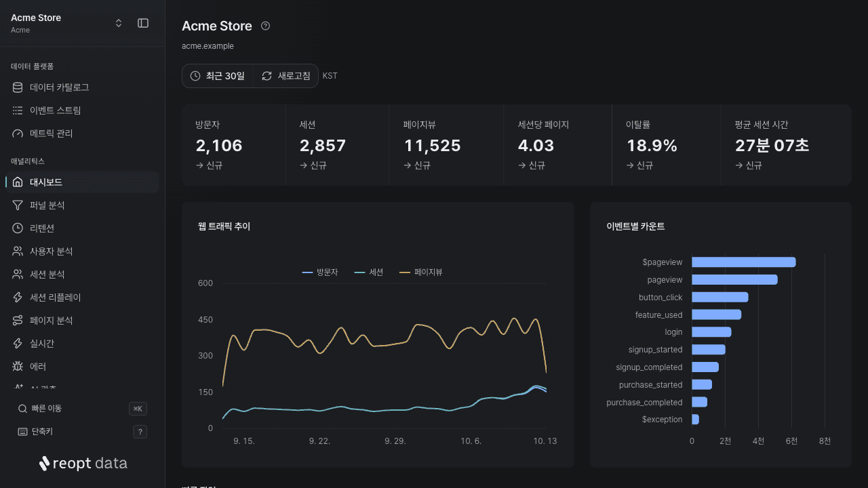
Task: Click the 새로고침 refresh button
Action: point(285,76)
